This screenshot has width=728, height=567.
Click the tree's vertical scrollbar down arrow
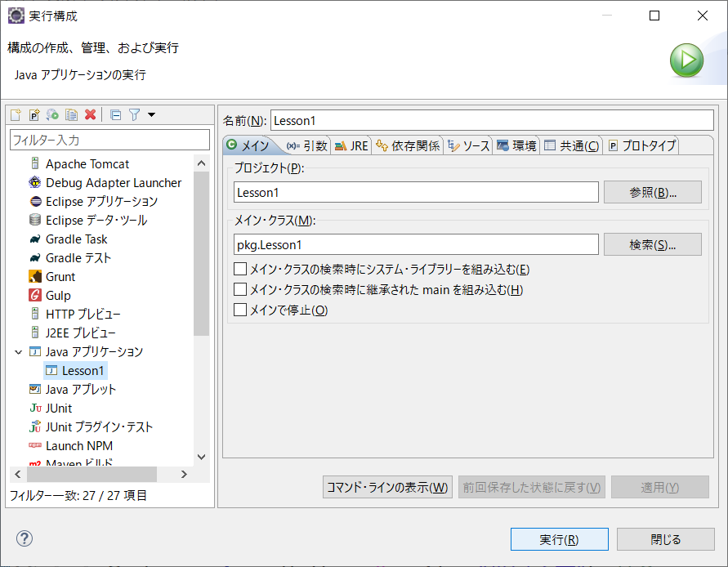click(x=202, y=457)
